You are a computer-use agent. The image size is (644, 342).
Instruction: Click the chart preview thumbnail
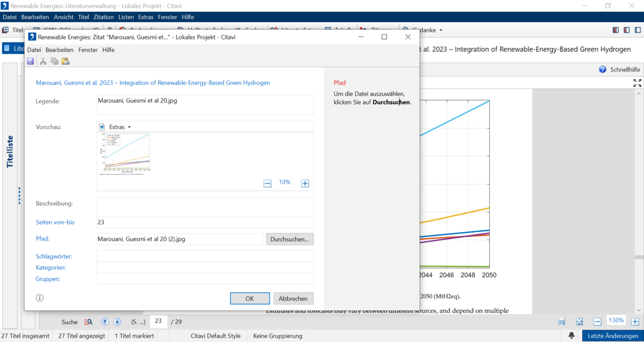(126, 155)
